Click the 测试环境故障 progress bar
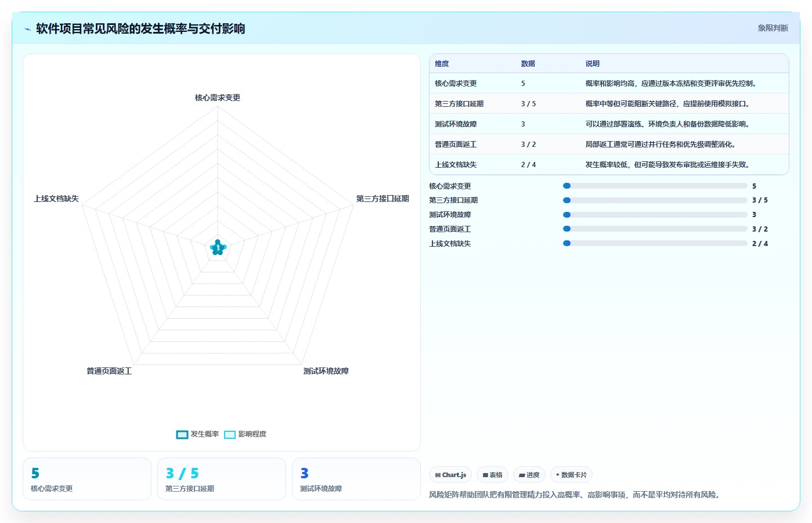This screenshot has width=812, height=523. point(655,215)
